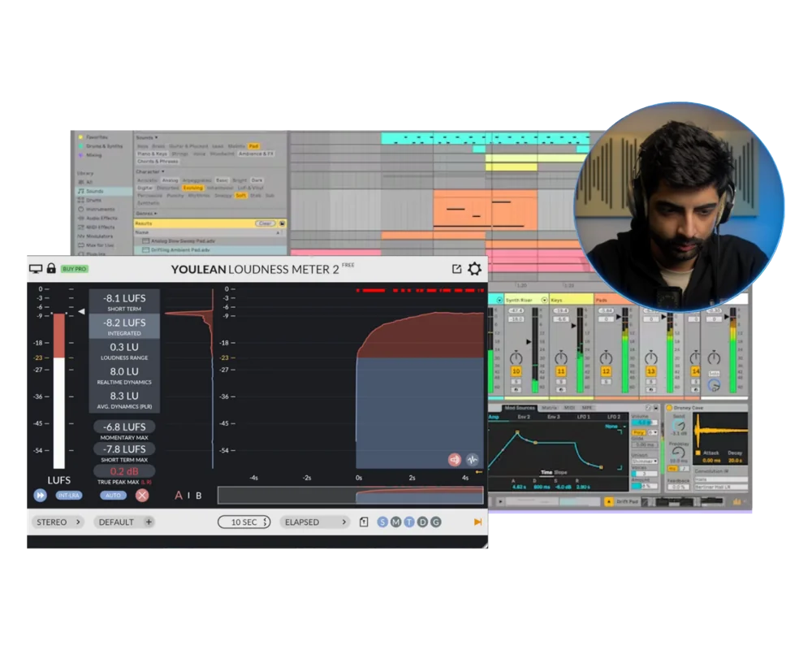The image size is (812, 650).
Task: Click the export file icon near ELAPSED
Action: 364,522
